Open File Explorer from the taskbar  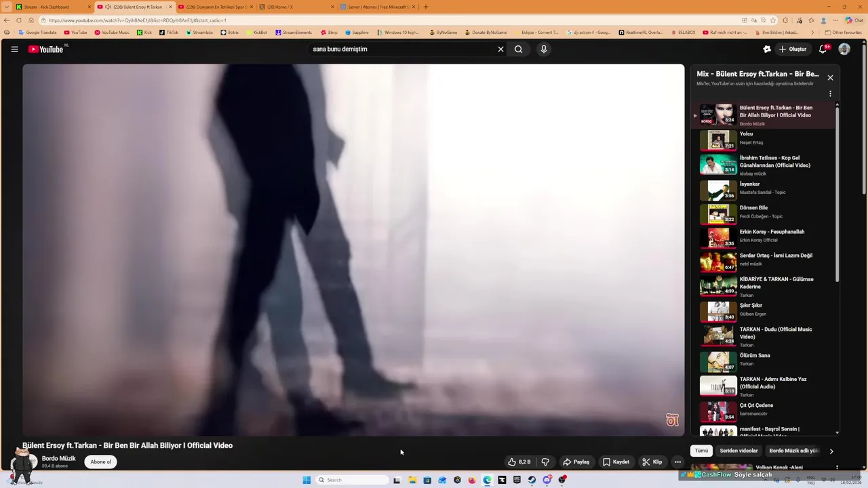click(412, 480)
